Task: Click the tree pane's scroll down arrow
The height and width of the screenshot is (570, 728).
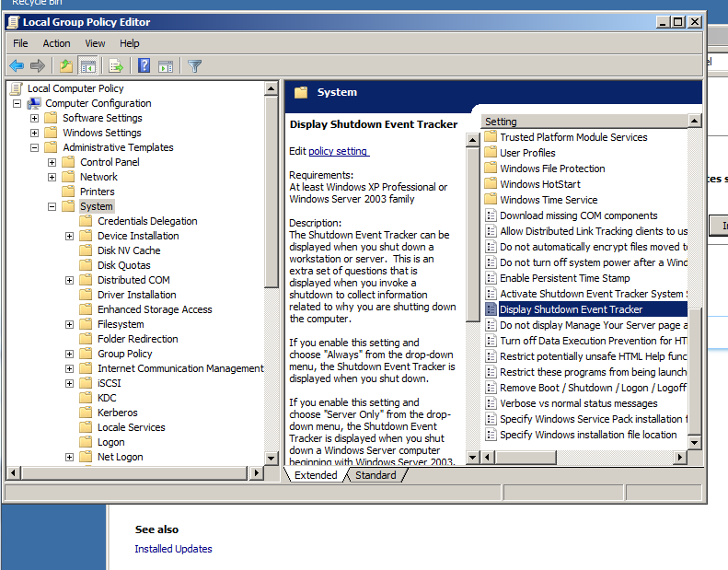Action: (x=272, y=458)
